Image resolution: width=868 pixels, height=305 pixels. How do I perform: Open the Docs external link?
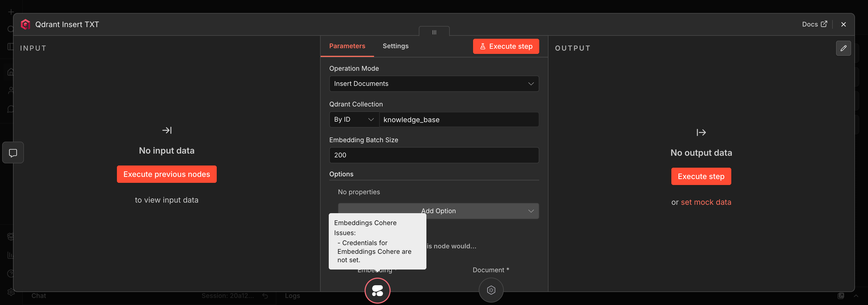coord(814,24)
